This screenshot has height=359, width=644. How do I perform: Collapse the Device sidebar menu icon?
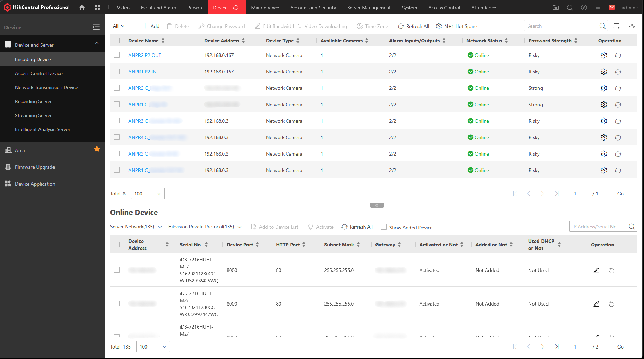[x=96, y=27]
